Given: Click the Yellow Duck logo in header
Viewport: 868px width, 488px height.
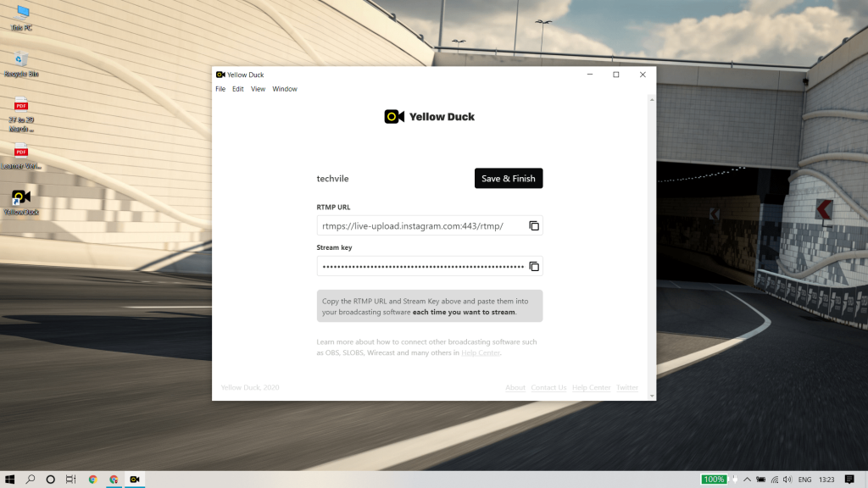Looking at the screenshot, I should coord(430,117).
